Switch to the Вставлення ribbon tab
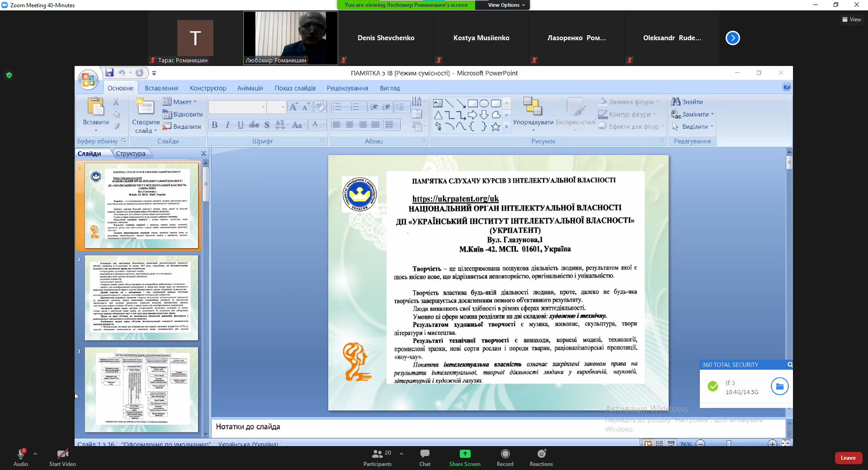 161,88
